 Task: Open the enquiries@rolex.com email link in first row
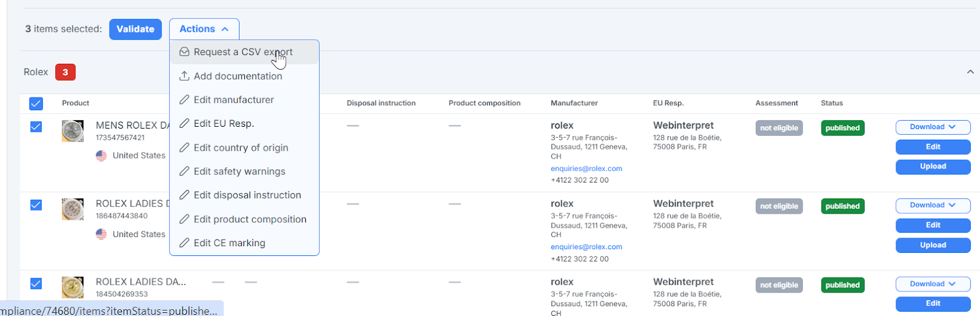click(x=586, y=168)
